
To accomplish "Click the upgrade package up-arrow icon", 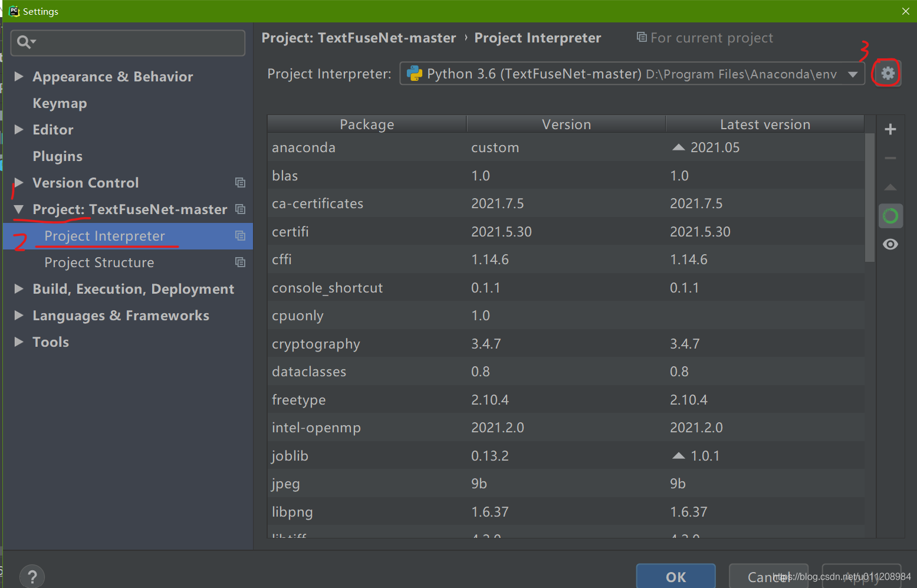I will (x=890, y=188).
